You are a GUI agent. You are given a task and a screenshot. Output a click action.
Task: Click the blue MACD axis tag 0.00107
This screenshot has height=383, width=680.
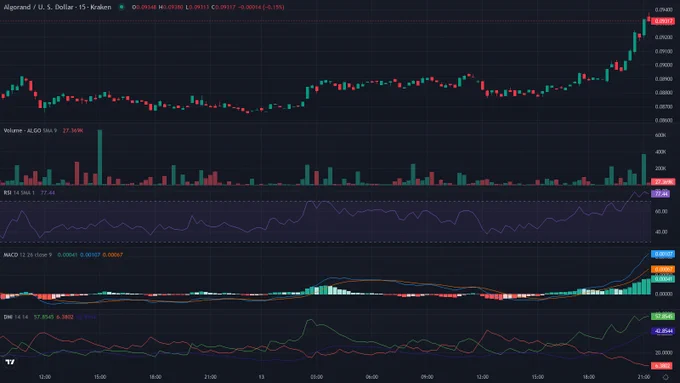point(663,254)
